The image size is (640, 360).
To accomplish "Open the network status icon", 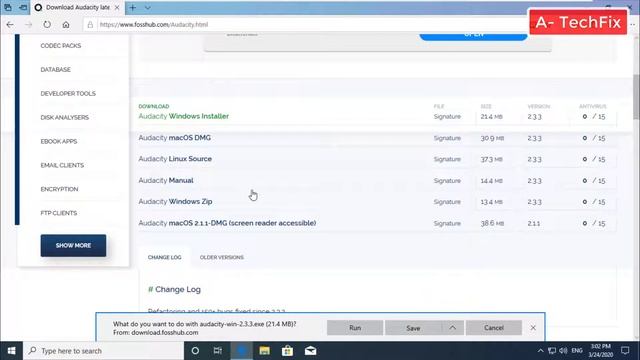I will coord(552,351).
